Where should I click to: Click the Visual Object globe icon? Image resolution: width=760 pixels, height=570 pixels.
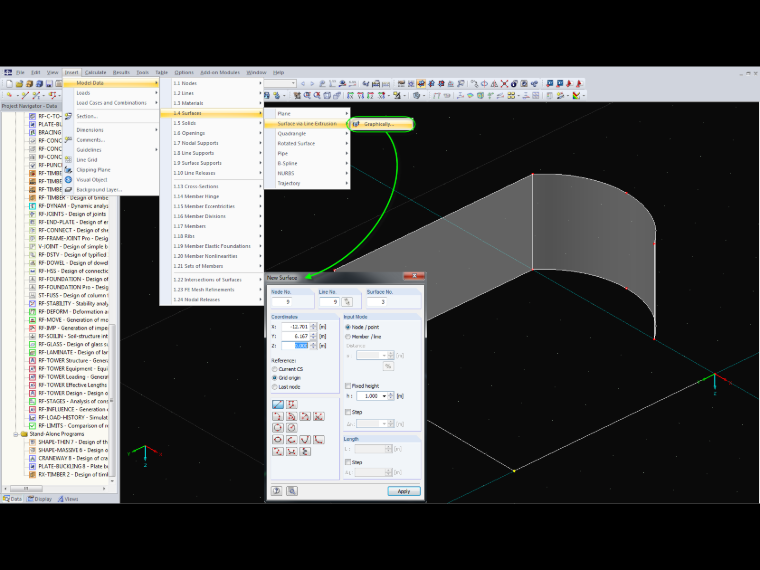(68, 180)
